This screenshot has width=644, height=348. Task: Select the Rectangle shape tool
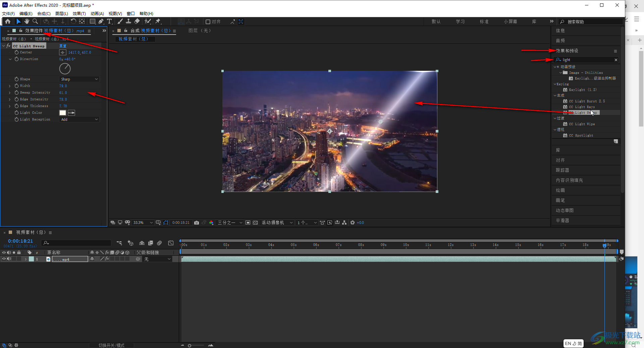[93, 21]
